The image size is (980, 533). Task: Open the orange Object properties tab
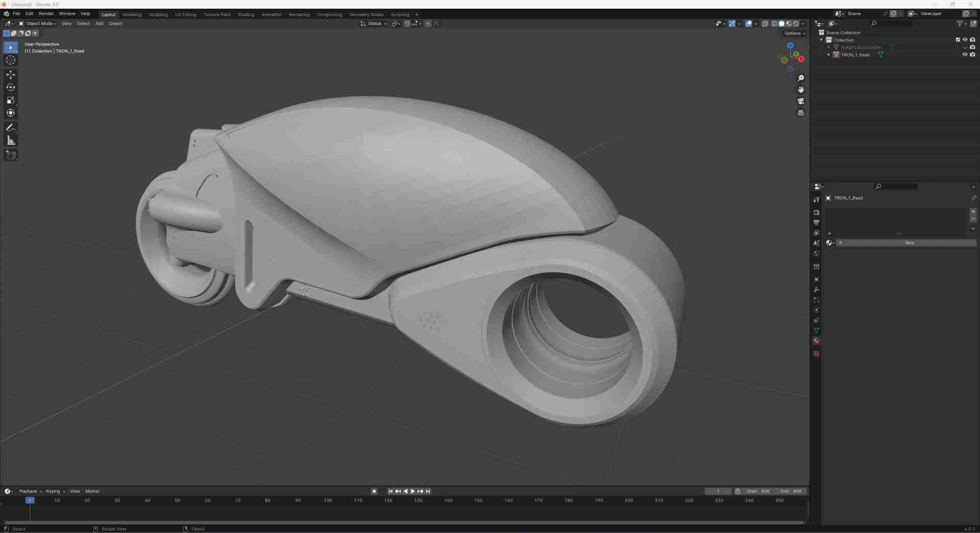coord(816,280)
